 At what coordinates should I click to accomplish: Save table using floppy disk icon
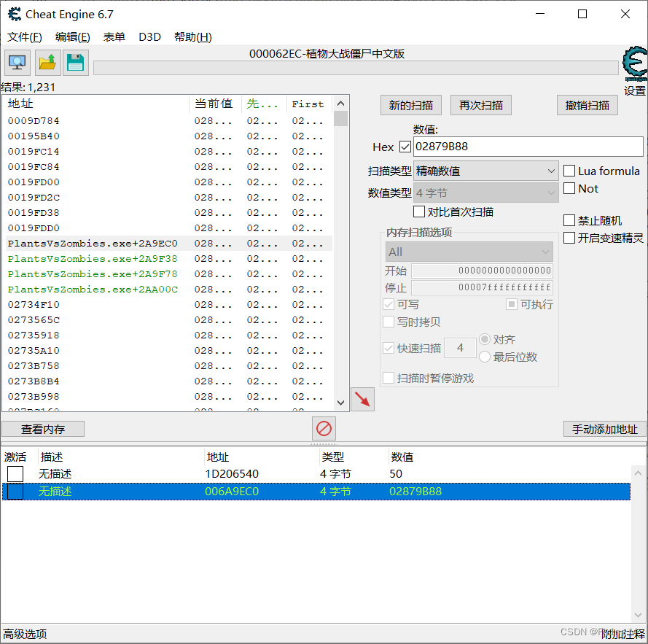click(x=76, y=63)
